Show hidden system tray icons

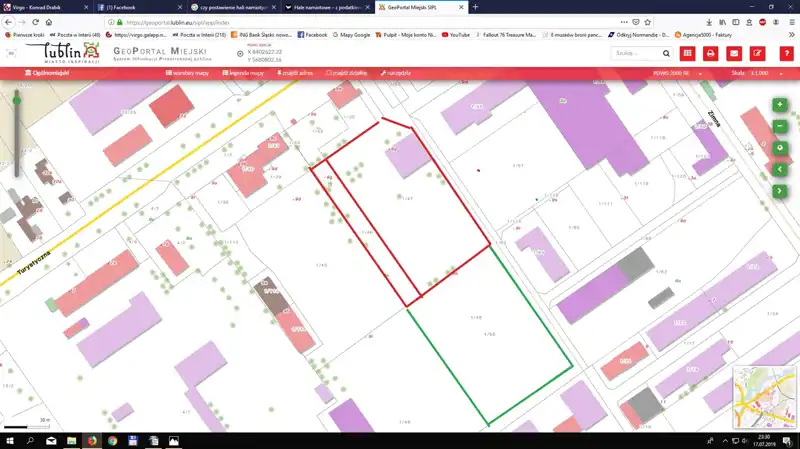(725, 441)
